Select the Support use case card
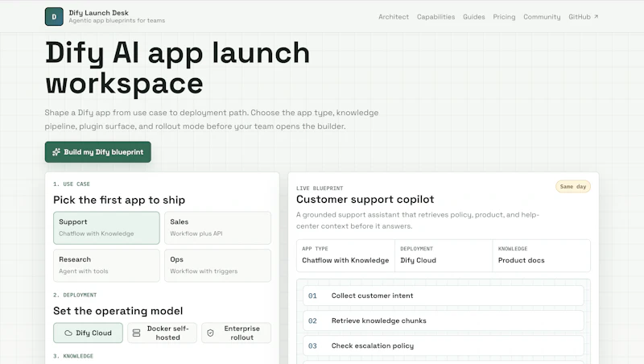 tap(106, 228)
